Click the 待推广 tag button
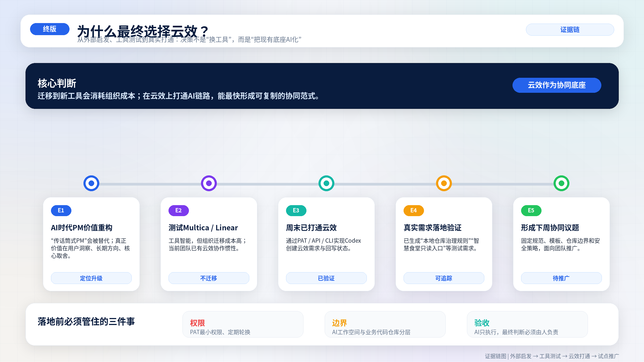This screenshot has width=644, height=362. [x=561, y=278]
